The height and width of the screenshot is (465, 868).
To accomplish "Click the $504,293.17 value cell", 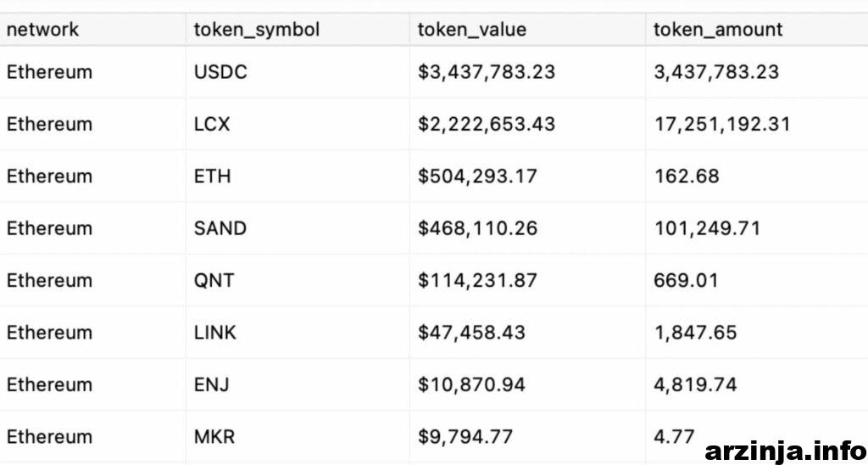I will (x=527, y=176).
